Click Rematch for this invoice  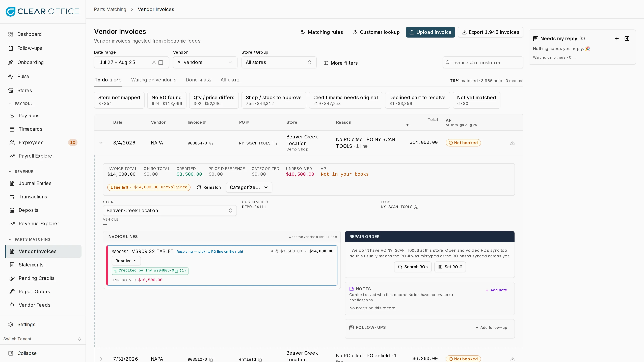(x=209, y=187)
